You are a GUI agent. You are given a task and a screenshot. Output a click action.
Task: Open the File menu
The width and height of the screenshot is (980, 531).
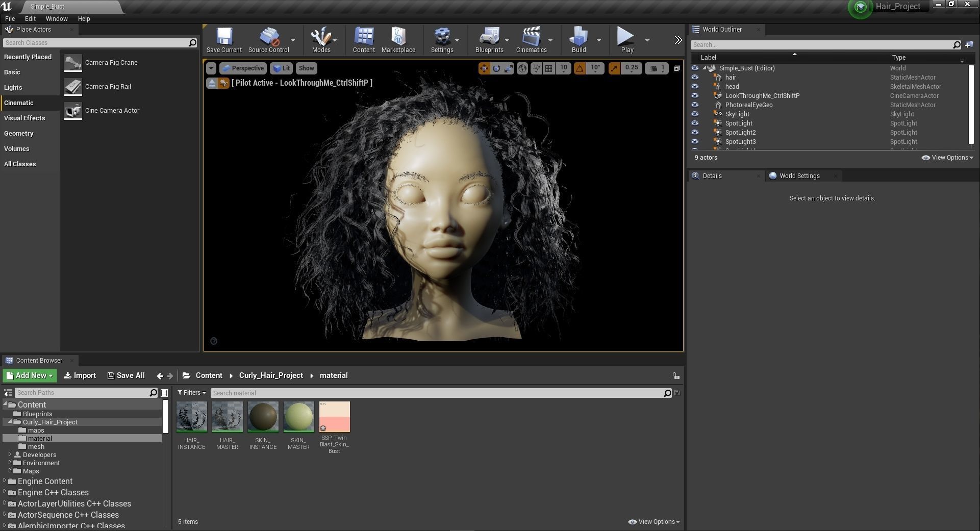pos(10,18)
